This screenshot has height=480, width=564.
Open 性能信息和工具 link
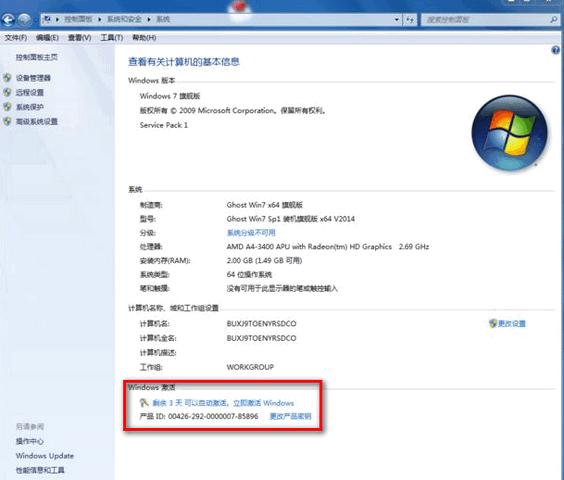coord(40,470)
